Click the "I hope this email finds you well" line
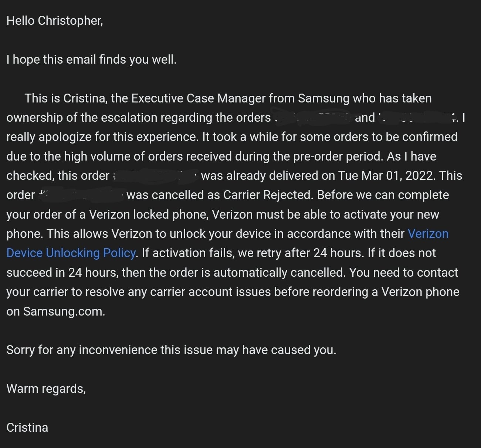 pyautogui.click(x=91, y=60)
